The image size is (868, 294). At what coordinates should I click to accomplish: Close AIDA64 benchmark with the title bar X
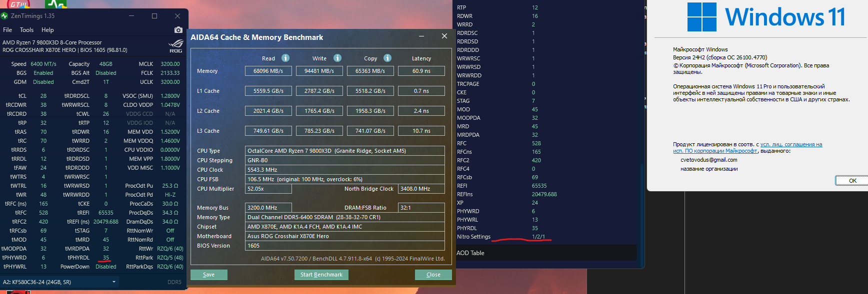pyautogui.click(x=444, y=36)
